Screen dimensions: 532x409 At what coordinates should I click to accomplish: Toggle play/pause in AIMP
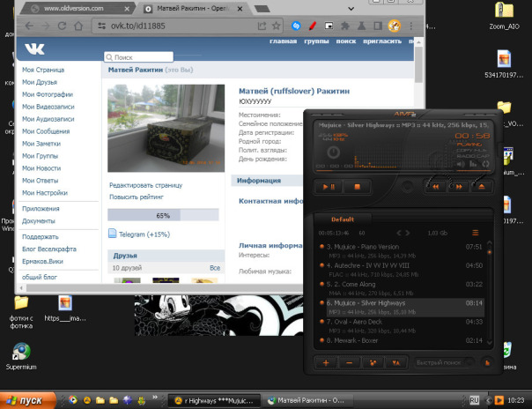pyautogui.click(x=329, y=187)
